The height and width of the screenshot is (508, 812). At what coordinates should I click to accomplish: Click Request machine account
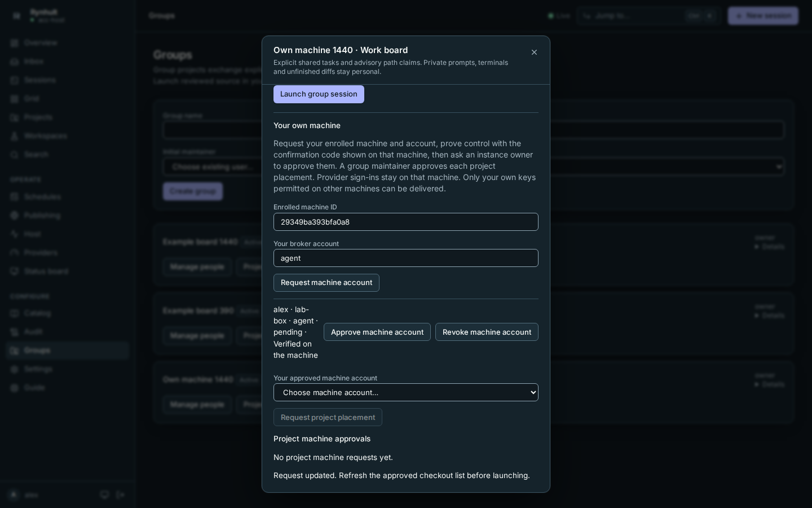pos(326,283)
